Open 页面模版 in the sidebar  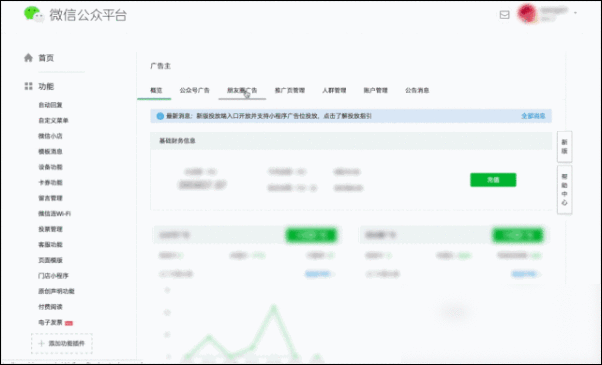(50, 260)
